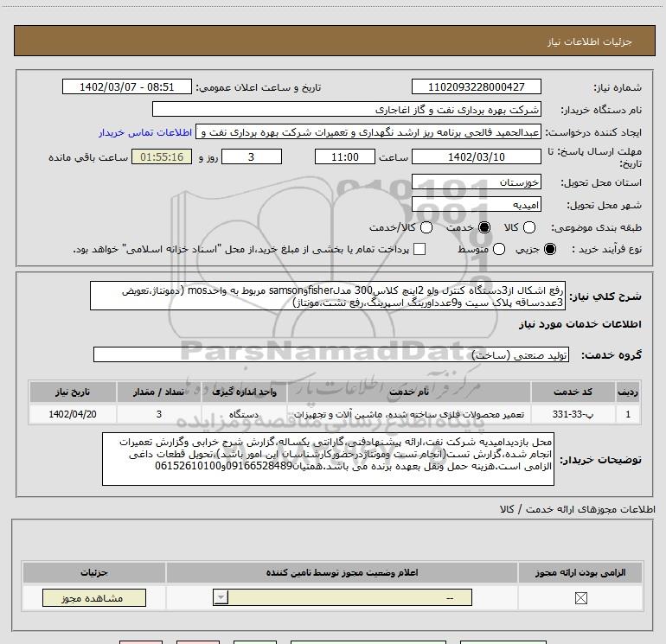Click the شماره نیاز field 1102093228000427
Image resolution: width=666 pixels, height=644 pixels.
[476, 86]
